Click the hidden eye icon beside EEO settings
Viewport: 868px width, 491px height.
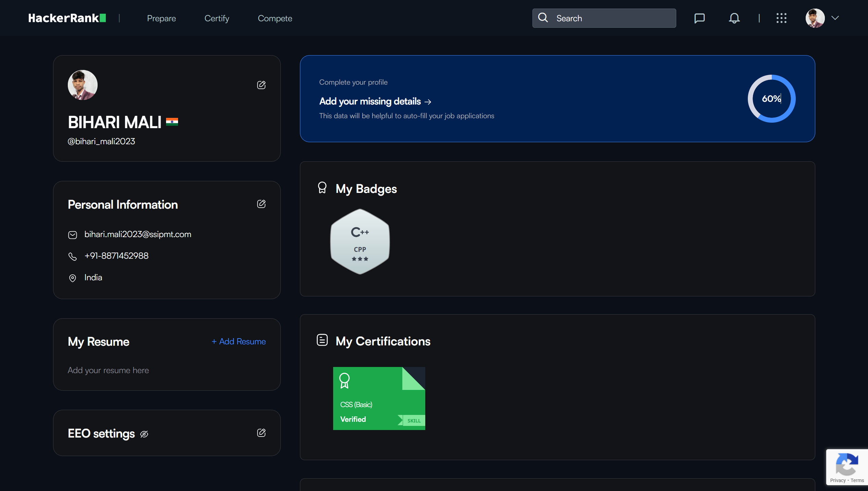click(144, 434)
